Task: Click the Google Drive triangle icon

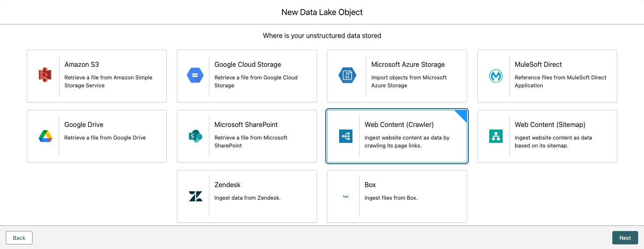Action: (45, 136)
